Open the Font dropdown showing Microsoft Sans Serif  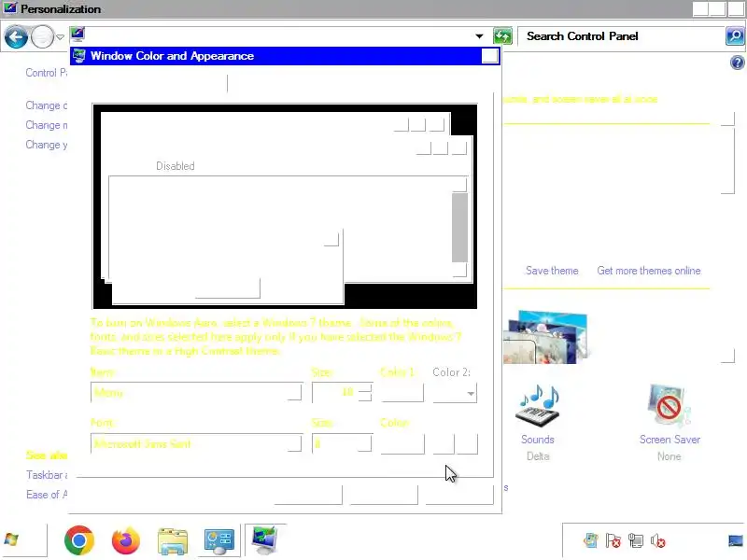coord(196,443)
